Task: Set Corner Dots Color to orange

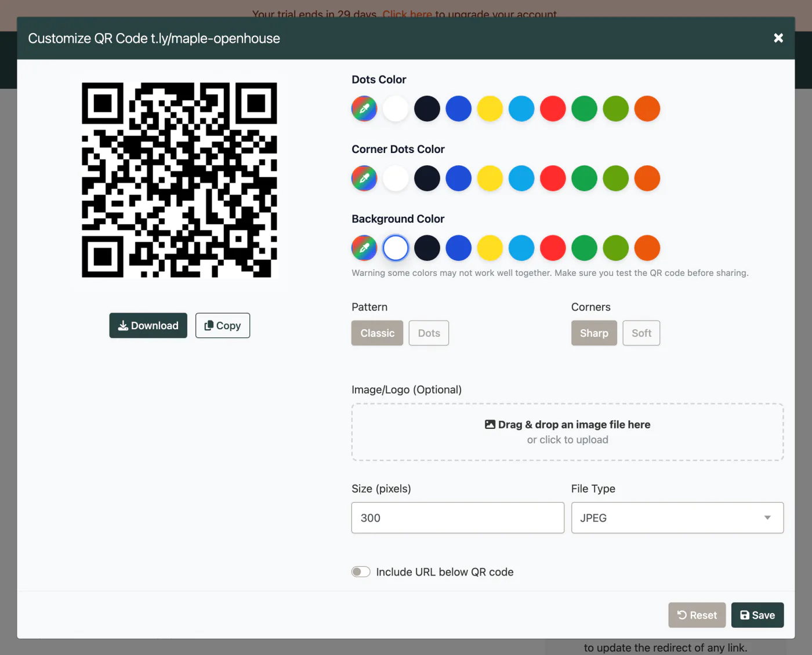Action: [x=647, y=178]
